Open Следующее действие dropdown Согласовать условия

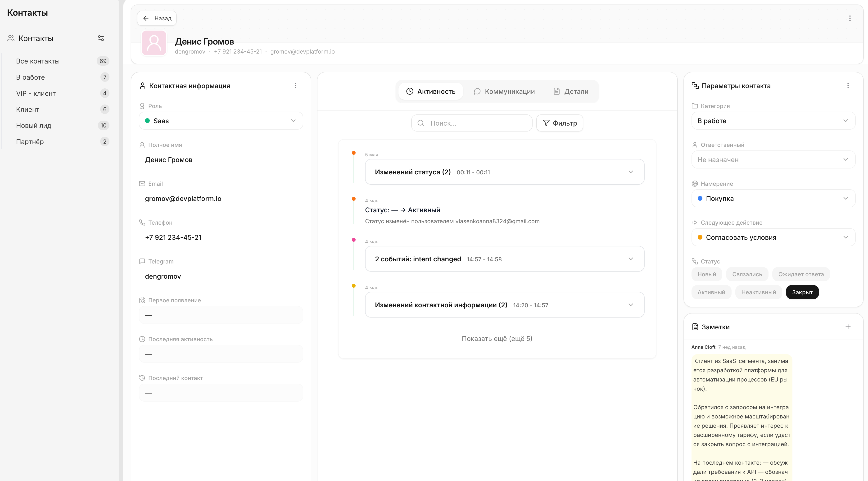(x=773, y=237)
